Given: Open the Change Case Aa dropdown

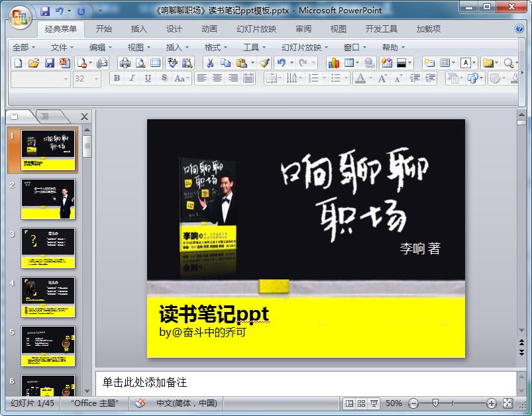Looking at the screenshot, I should point(182,78).
